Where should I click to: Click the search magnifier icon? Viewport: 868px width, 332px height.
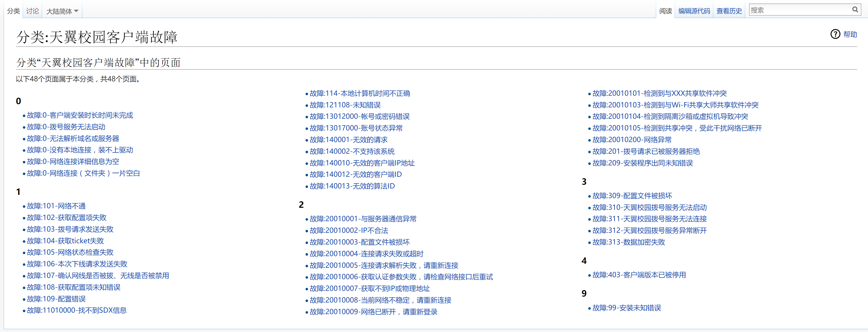pyautogui.click(x=855, y=10)
